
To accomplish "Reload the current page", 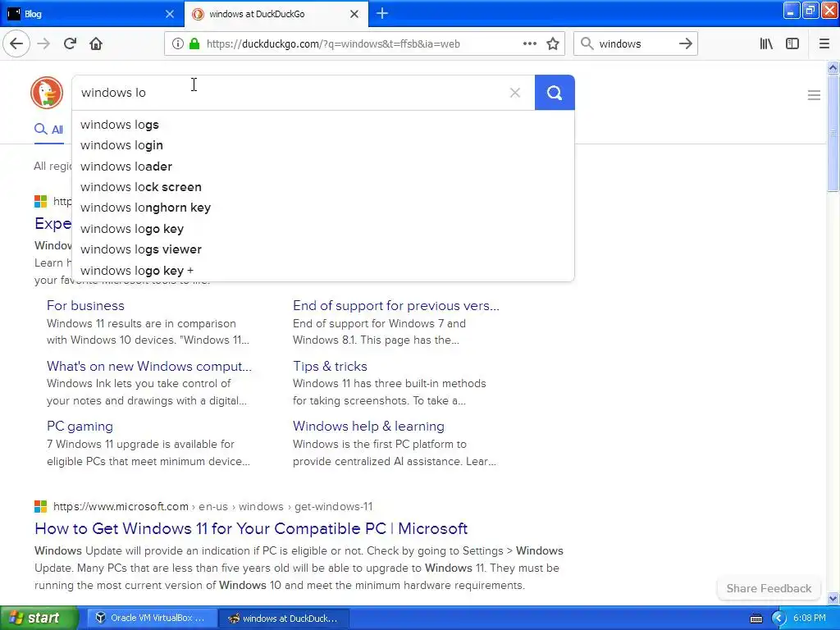I will tap(70, 44).
